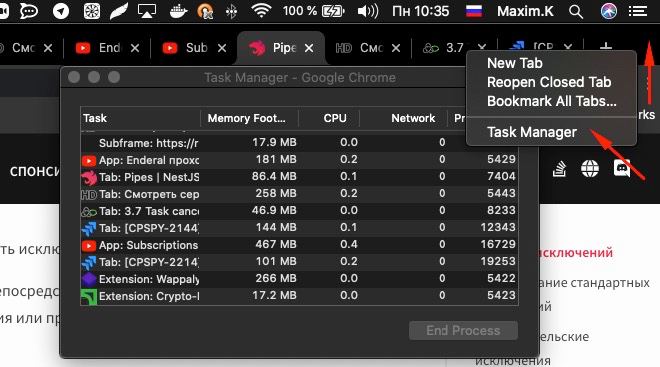Click process ID 12343

pos(498,227)
